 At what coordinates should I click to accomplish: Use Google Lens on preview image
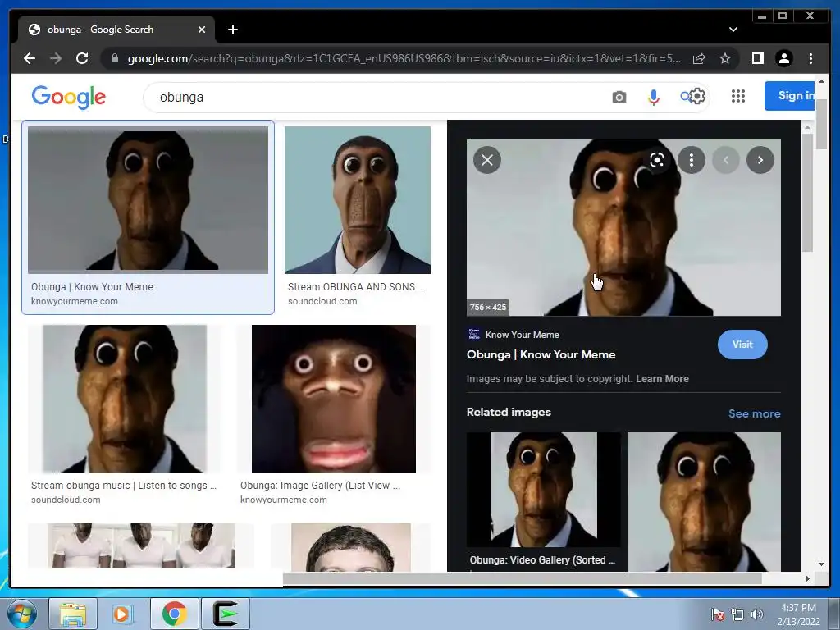click(x=657, y=160)
